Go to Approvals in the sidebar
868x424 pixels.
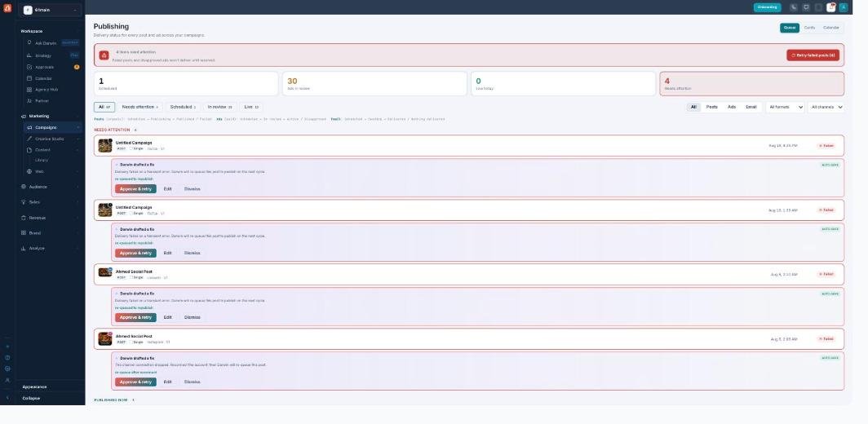coord(53,67)
